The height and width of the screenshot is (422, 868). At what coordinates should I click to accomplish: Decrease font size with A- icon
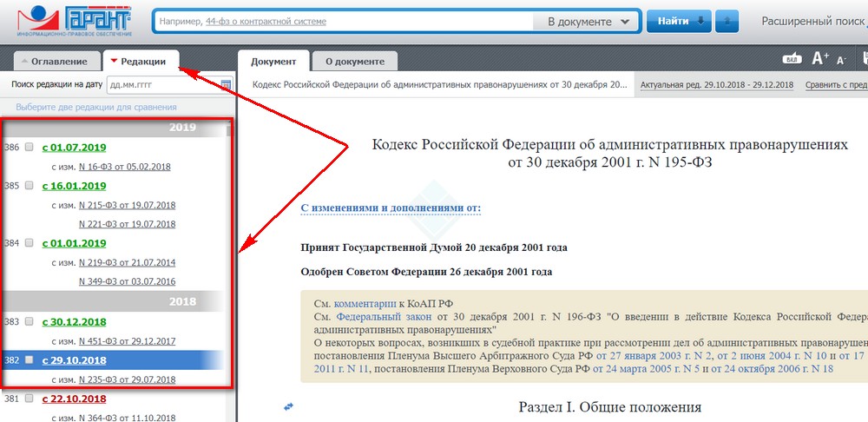pyautogui.click(x=842, y=60)
